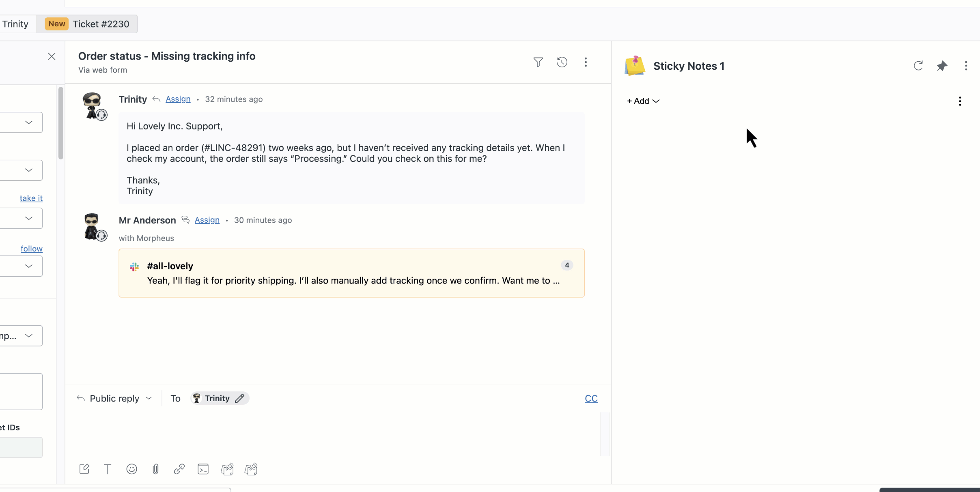Click the 'Via web form' subtitle
The image size is (980, 492).
click(103, 70)
